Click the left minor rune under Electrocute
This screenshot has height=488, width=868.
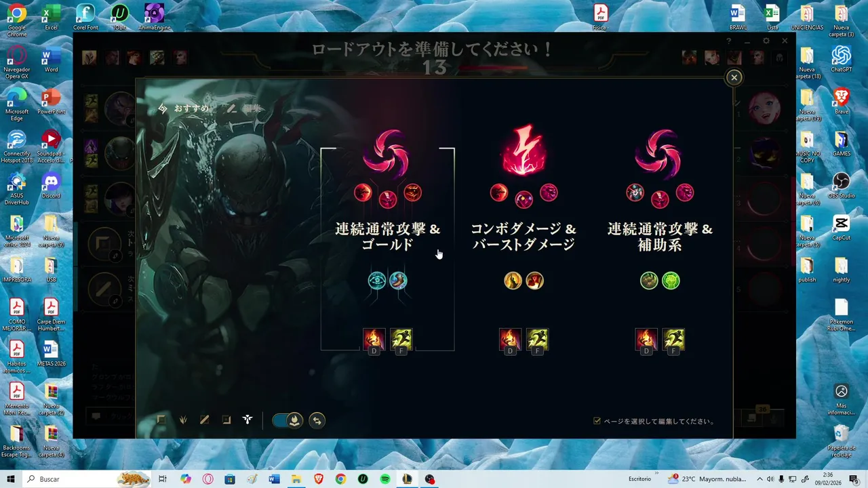pos(498,193)
